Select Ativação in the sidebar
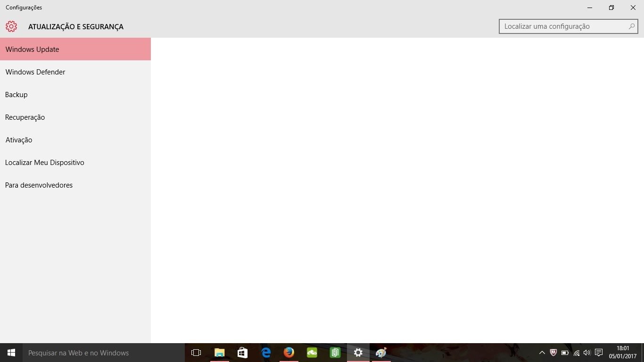This screenshot has width=644, height=362. [75, 140]
